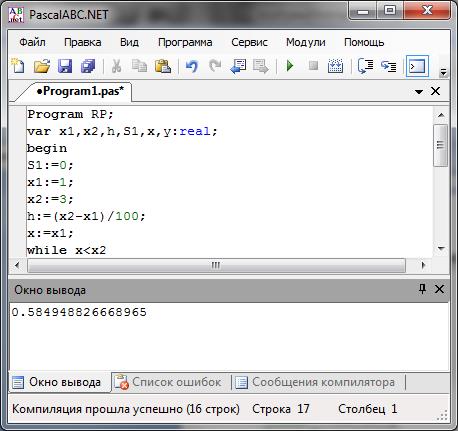Open the Сервис menu

tap(249, 42)
